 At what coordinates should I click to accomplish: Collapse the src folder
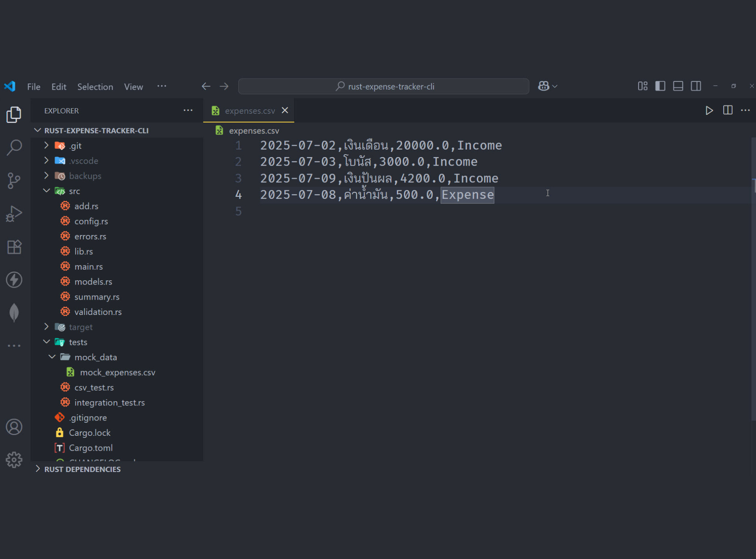(46, 191)
